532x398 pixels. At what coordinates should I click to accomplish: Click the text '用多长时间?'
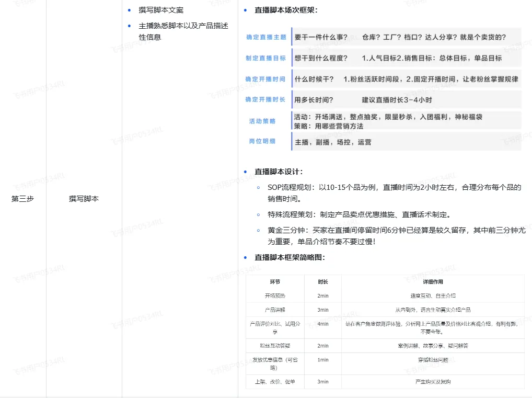[314, 100]
